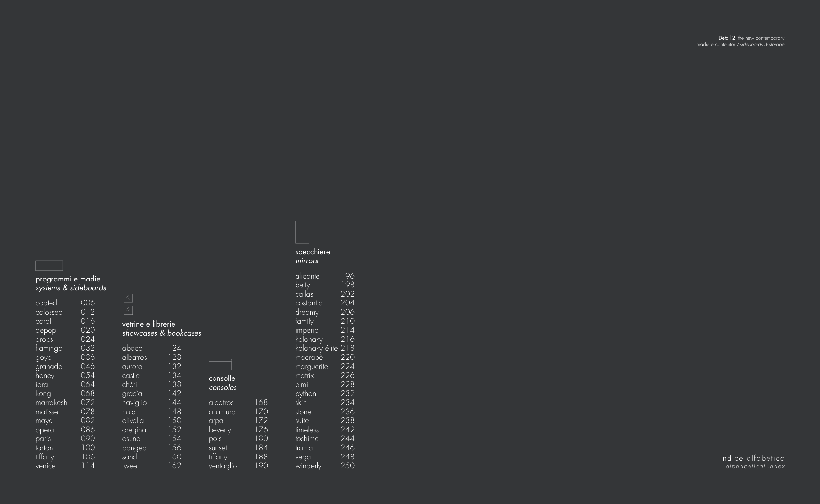Viewport: 820px width, 504px height.
Task: Click the console table icon above consolle
Action: tap(220, 364)
